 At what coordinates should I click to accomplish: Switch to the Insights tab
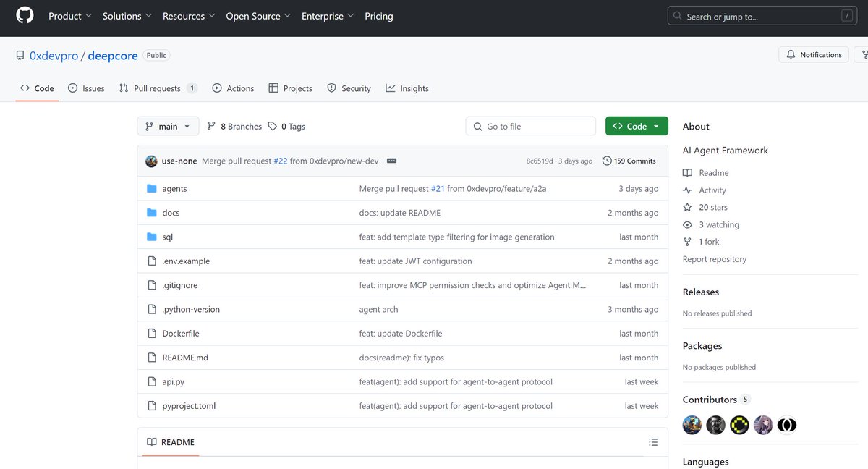(407, 88)
